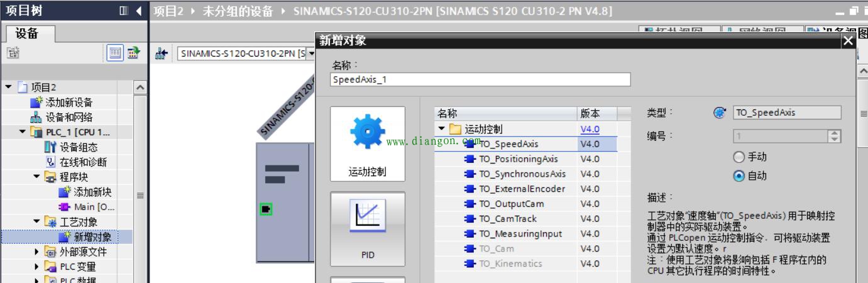Expand the PLC 变量 folder
Viewport: 868px width, 283px height.
pyautogui.click(x=37, y=267)
